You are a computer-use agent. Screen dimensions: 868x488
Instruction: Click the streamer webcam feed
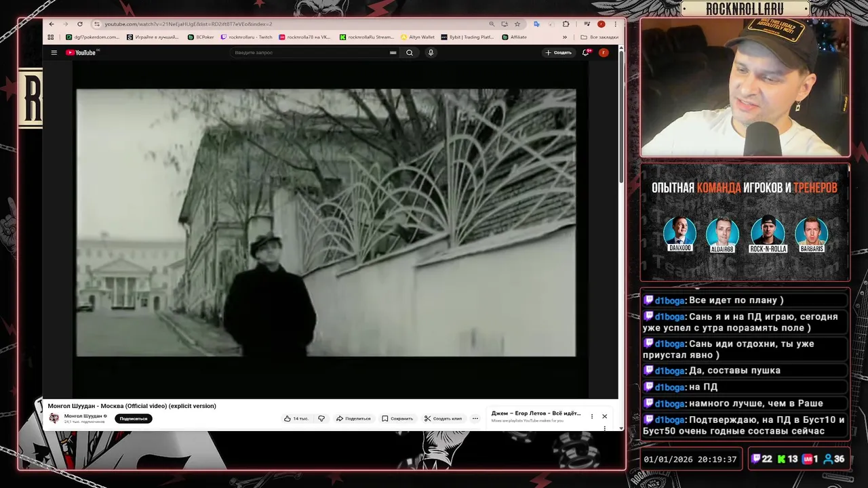[745, 87]
